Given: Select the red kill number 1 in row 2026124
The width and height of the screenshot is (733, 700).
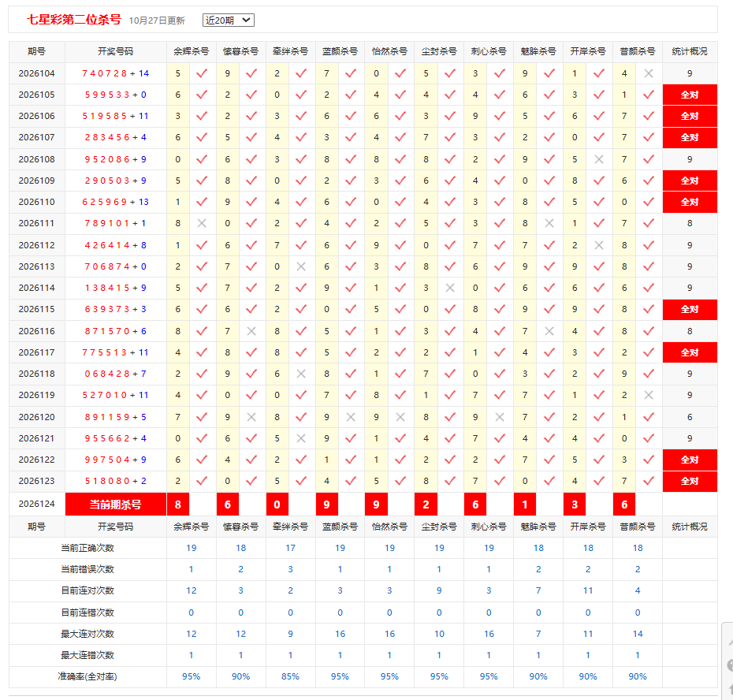Looking at the screenshot, I should 525,504.
